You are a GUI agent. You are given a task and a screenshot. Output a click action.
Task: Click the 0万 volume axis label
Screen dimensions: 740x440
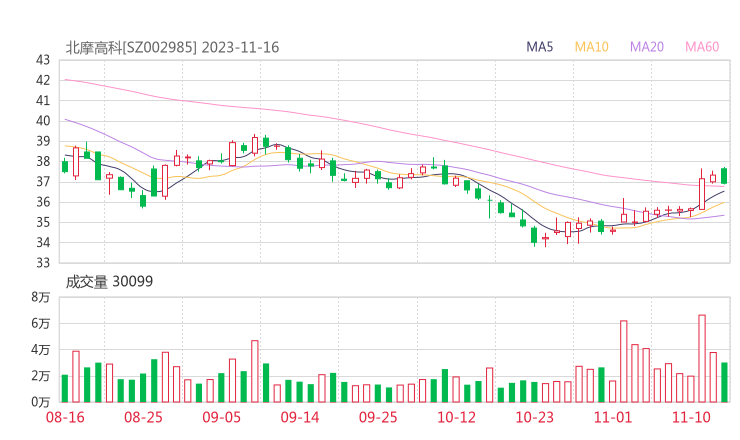click(x=41, y=402)
